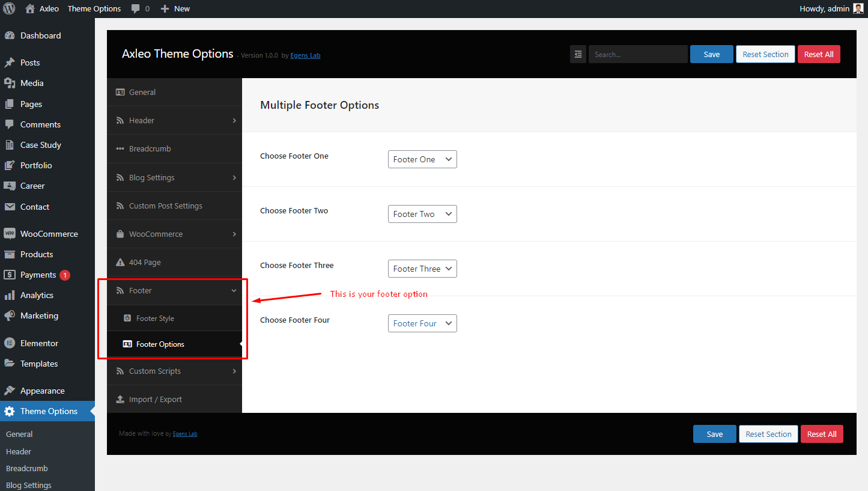Image resolution: width=868 pixels, height=491 pixels.
Task: Open Custom Post Settings tab
Action: tap(174, 206)
